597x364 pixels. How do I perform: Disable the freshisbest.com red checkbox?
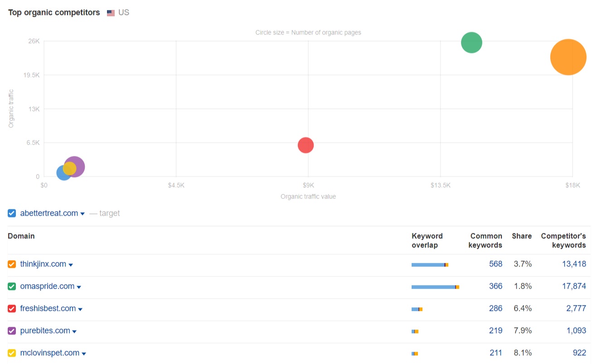pos(12,309)
